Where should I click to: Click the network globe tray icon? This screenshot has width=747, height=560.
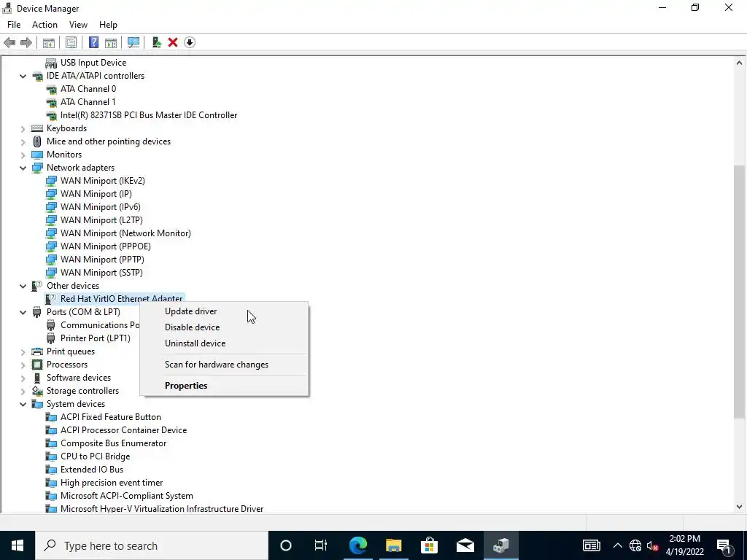click(635, 545)
